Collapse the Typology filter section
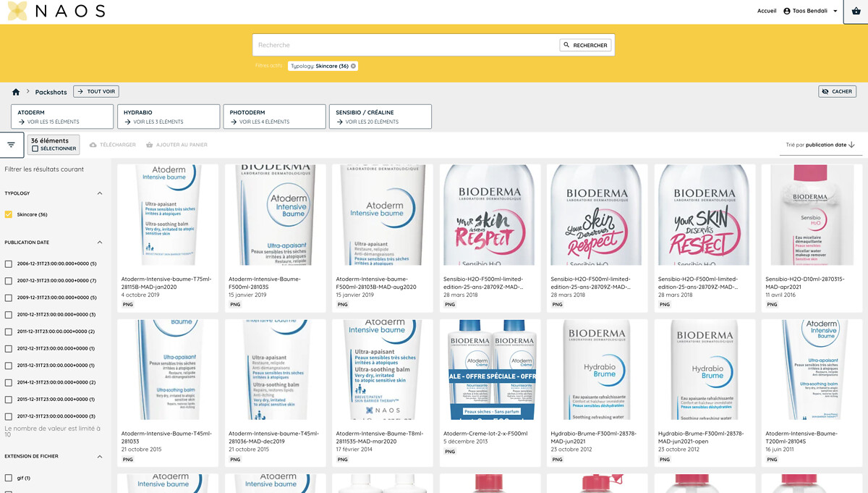 pos(100,193)
